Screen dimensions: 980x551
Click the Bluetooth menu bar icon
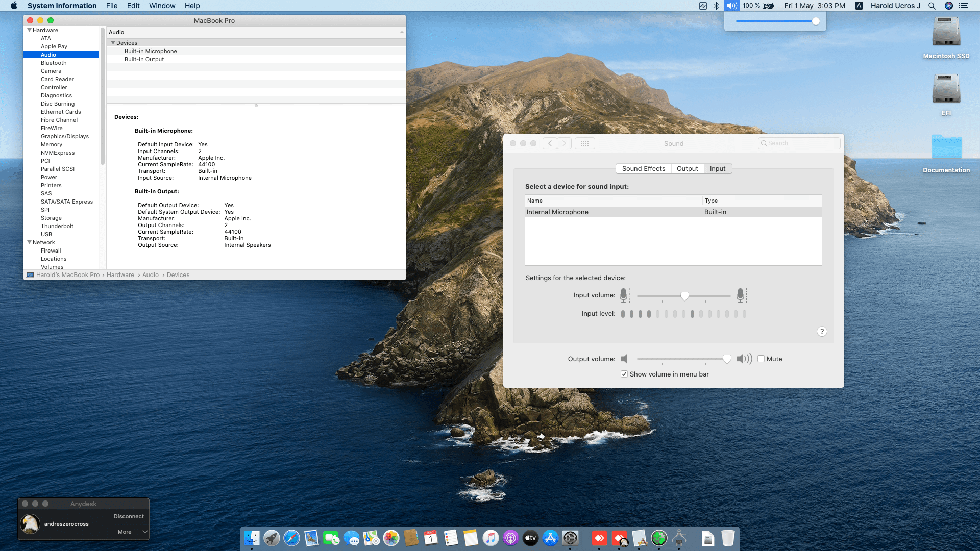click(x=716, y=6)
